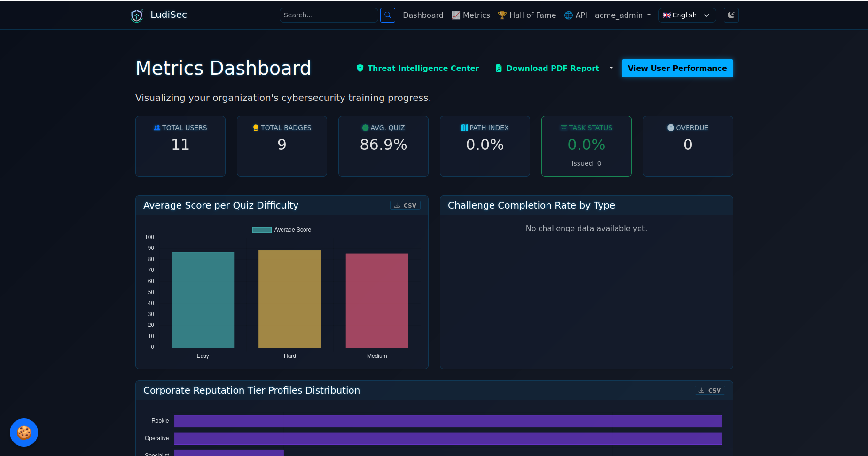Click the API globe icon
Viewport: 868px width, 456px height.
click(x=569, y=15)
